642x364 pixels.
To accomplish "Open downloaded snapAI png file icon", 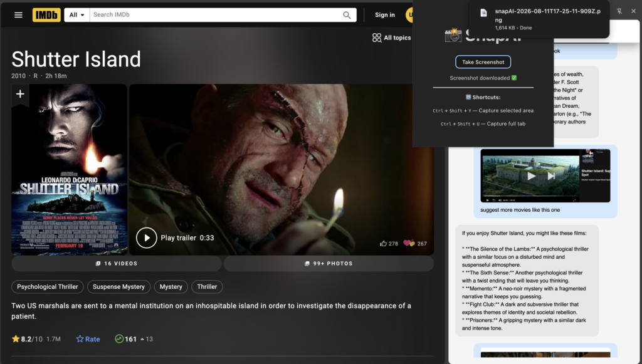I will pos(483,13).
